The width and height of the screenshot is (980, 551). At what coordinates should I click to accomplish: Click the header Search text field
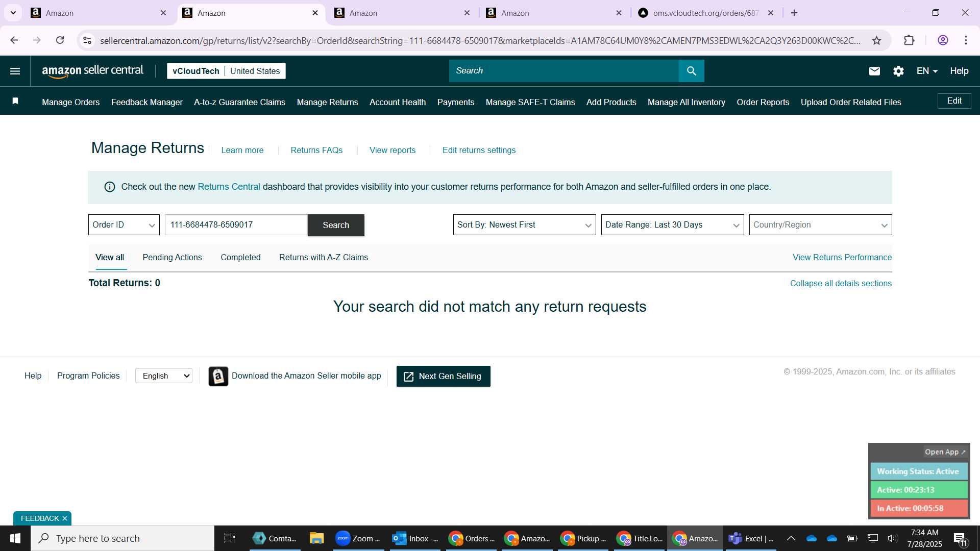click(x=563, y=71)
